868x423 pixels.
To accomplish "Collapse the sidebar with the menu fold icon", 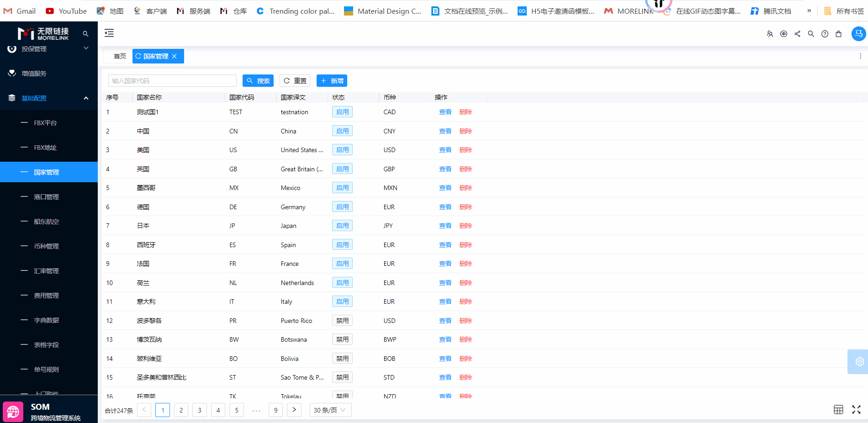I will coord(109,33).
